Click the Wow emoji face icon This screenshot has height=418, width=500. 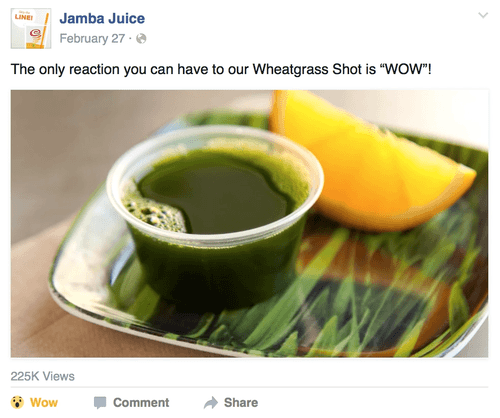pos(17,402)
